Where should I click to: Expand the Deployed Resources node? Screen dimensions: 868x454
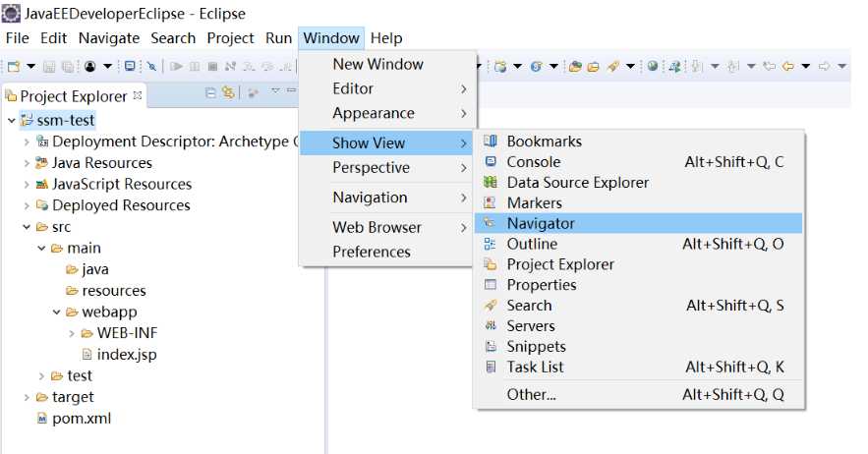pyautogui.click(x=27, y=206)
